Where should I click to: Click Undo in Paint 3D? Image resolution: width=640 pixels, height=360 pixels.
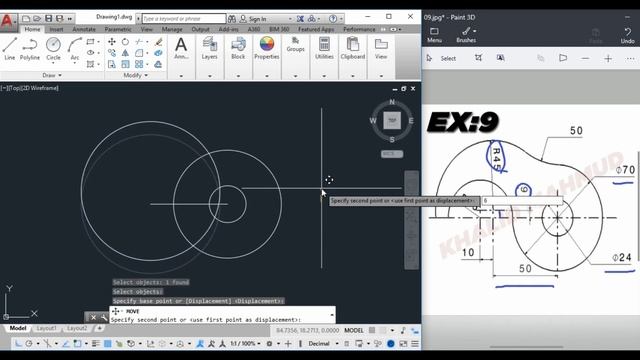point(627,36)
